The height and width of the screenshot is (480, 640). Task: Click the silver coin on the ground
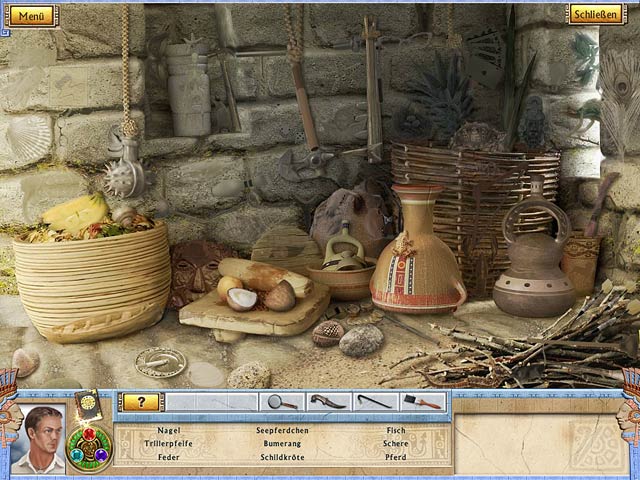point(160,361)
